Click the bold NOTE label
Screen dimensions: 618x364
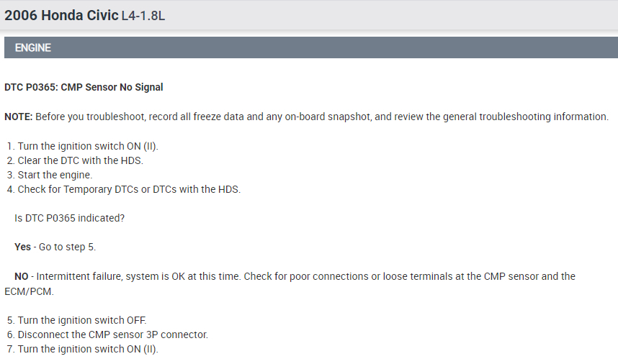coord(18,117)
